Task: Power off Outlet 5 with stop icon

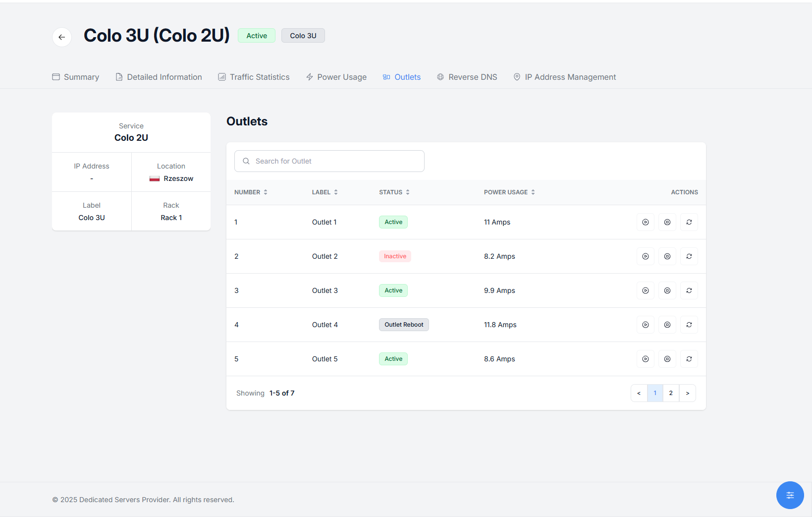Action: pos(667,359)
